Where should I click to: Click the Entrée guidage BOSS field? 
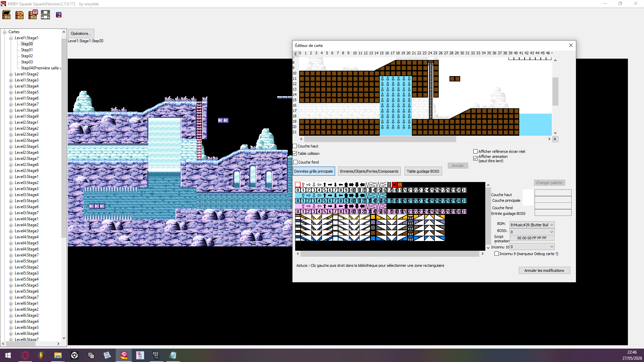click(x=553, y=213)
